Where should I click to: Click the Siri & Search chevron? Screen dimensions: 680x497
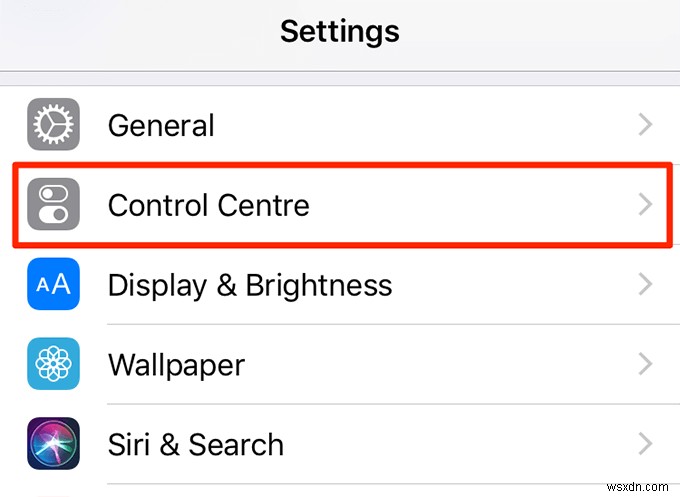click(645, 444)
